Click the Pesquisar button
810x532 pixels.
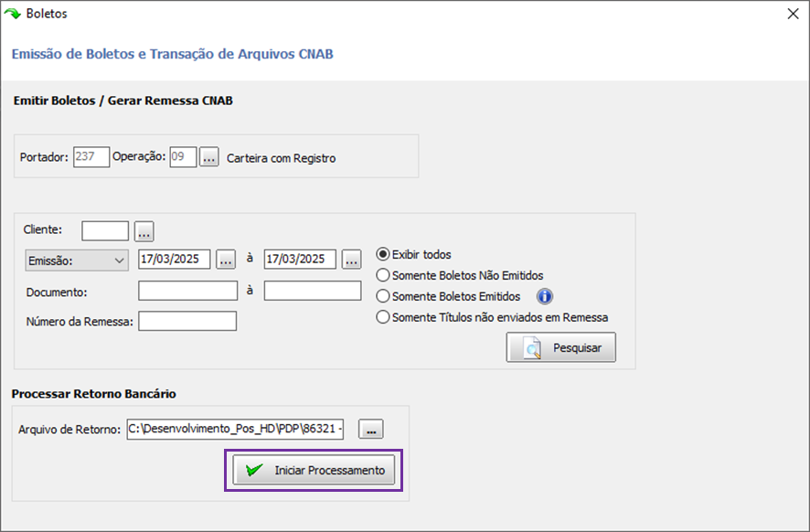(x=561, y=347)
